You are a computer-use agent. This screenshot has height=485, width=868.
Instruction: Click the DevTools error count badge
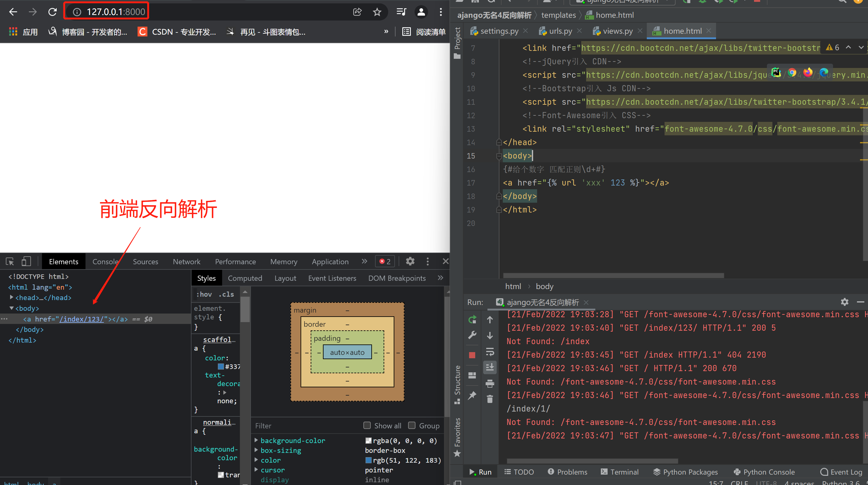[x=385, y=261]
